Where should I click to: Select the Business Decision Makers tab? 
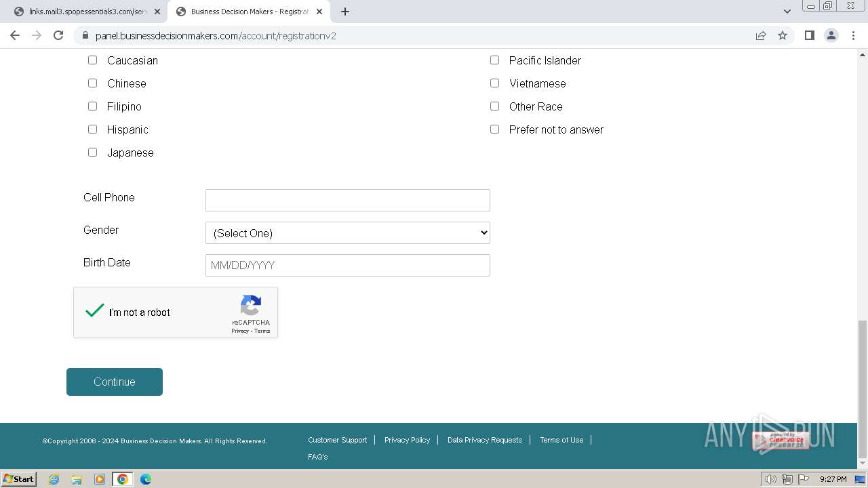coord(250,12)
